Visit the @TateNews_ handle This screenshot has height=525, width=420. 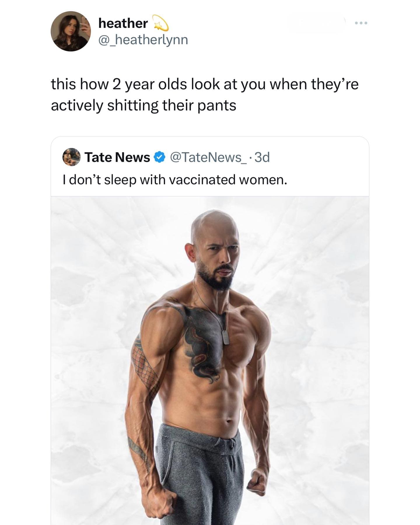[209, 157]
